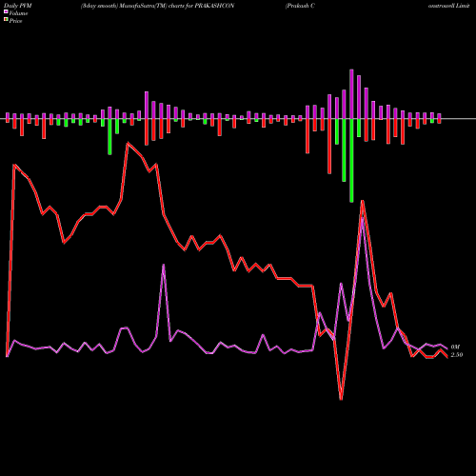This screenshot has height=476, width=476.
Task: Click the Price legend swatch
Action: [x=6, y=20]
